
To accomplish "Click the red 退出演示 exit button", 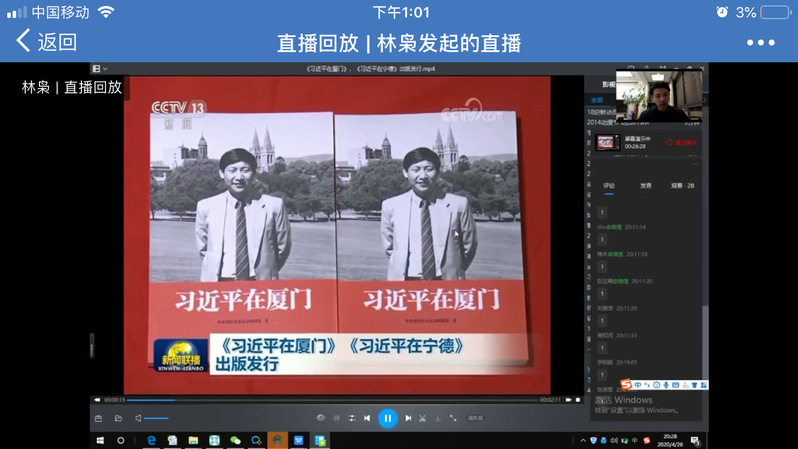I will pyautogui.click(x=681, y=143).
